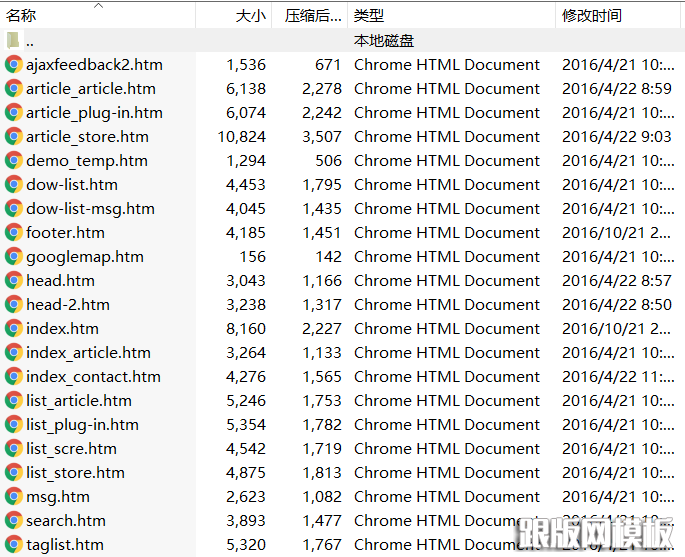Click the Chrome icon beside ajaxfeedback2.htm
The image size is (685, 557).
coord(13,65)
